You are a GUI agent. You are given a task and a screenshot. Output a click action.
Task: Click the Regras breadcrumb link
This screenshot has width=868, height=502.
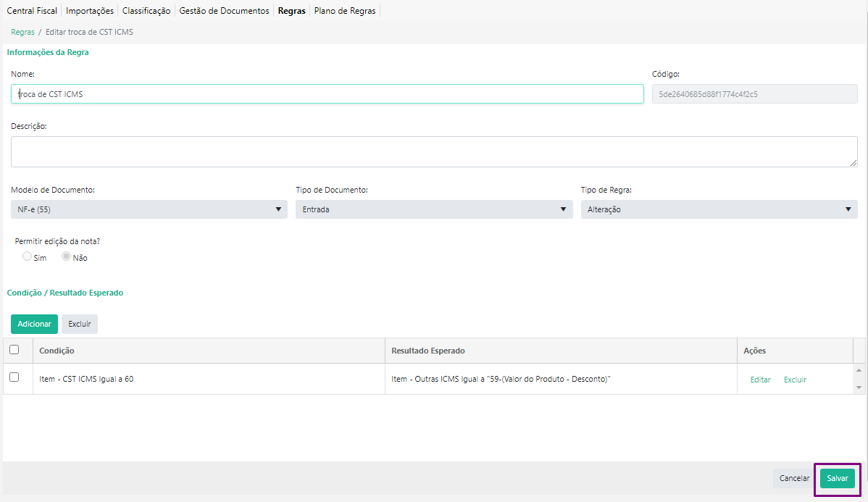pyautogui.click(x=22, y=32)
